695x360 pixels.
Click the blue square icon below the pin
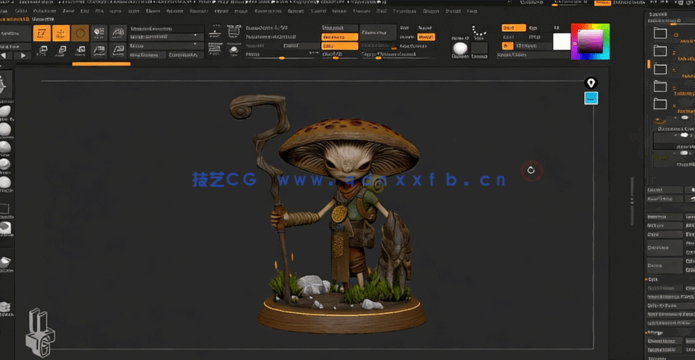click(x=591, y=98)
